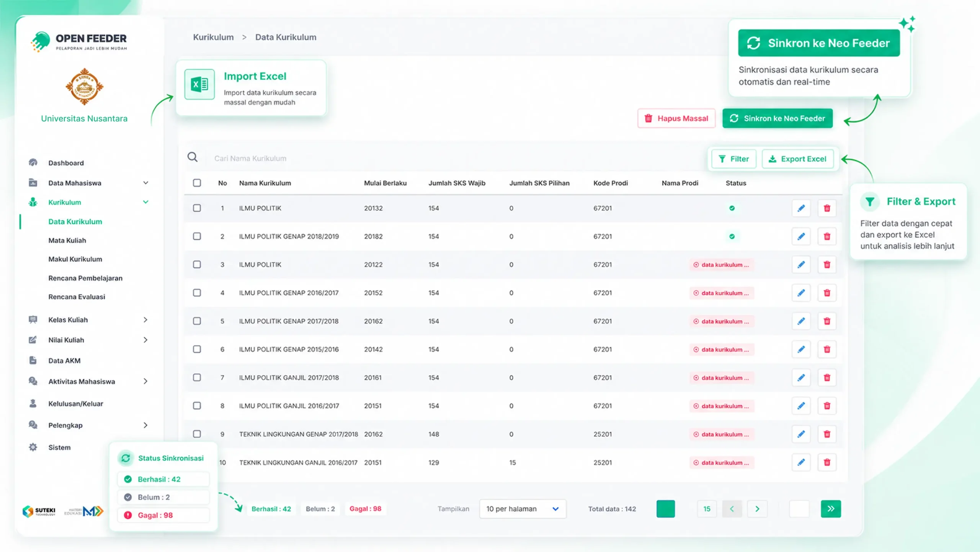Open Rencana Pembelajaran submenu item
Screen dimensions: 980x552
coord(85,278)
